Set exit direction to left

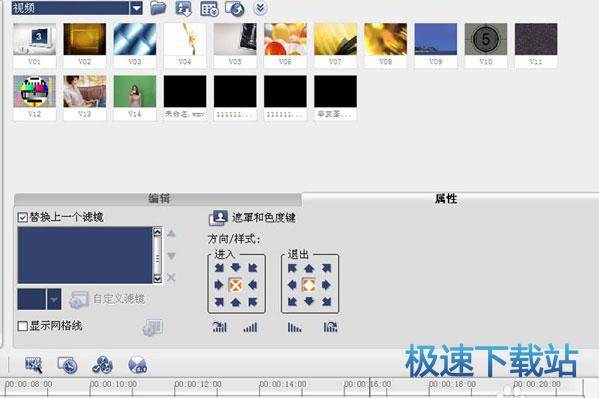pos(292,285)
